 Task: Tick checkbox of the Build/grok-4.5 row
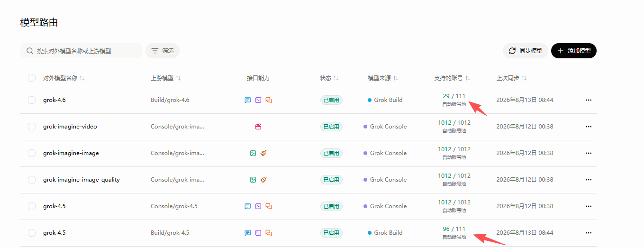coord(32,233)
